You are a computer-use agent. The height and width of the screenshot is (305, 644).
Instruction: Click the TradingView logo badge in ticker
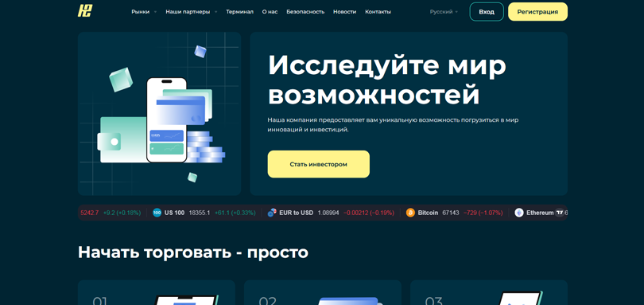(x=560, y=213)
